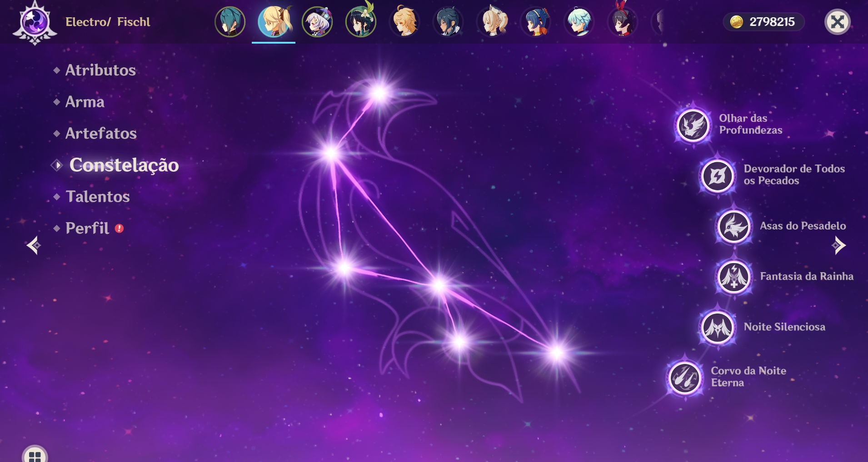This screenshot has height=462, width=868.
Task: Select the teal-haired character portrait
Action: [230, 22]
